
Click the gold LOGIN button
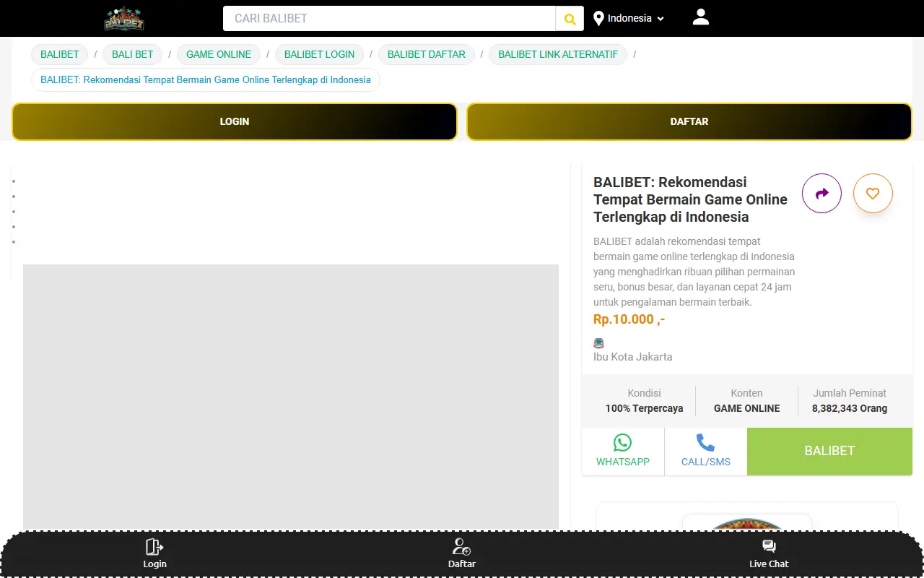[x=235, y=121]
